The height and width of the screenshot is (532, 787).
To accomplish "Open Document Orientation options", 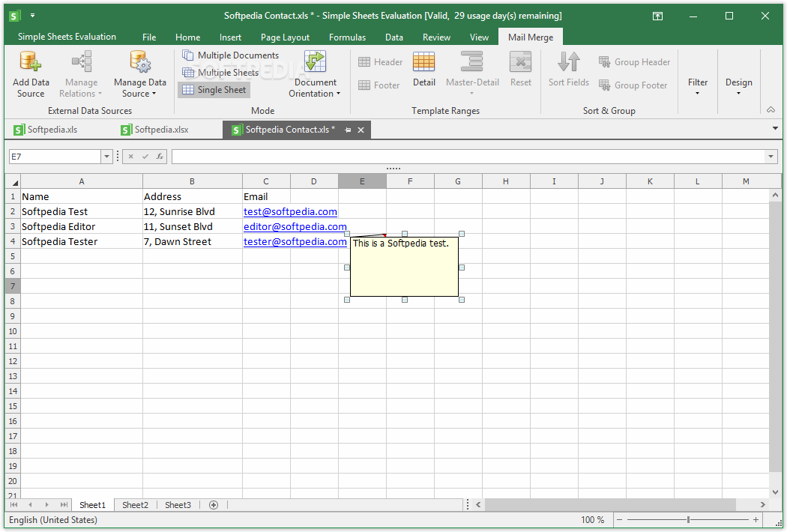I will click(x=315, y=74).
